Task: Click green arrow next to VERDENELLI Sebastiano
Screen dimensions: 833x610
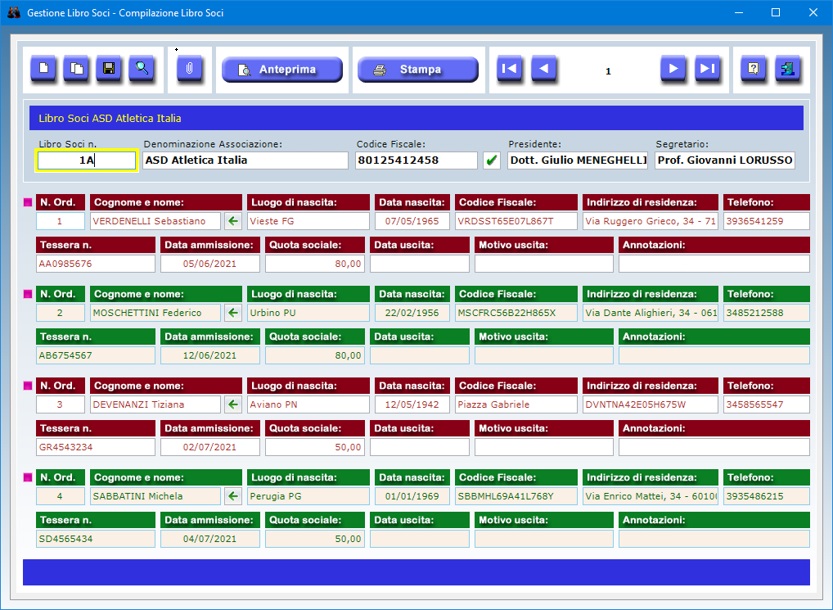Action: (233, 221)
